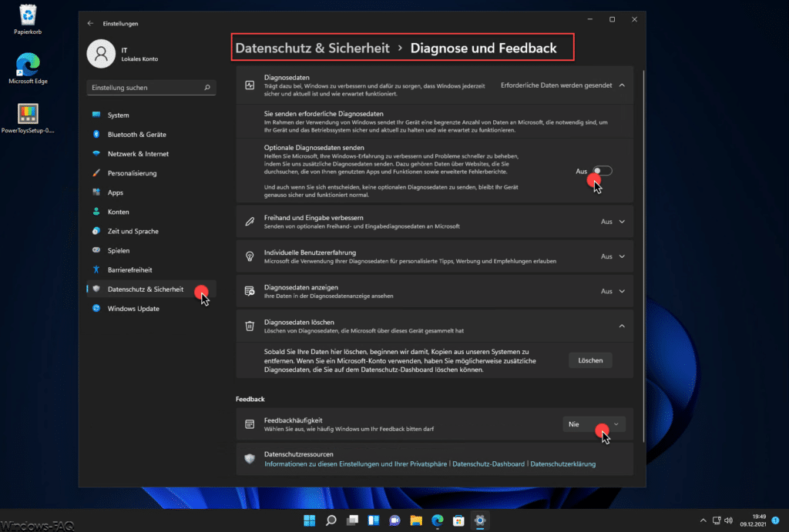Collapse Diagnosedaten löschen section
The height and width of the screenshot is (532, 789).
click(622, 326)
